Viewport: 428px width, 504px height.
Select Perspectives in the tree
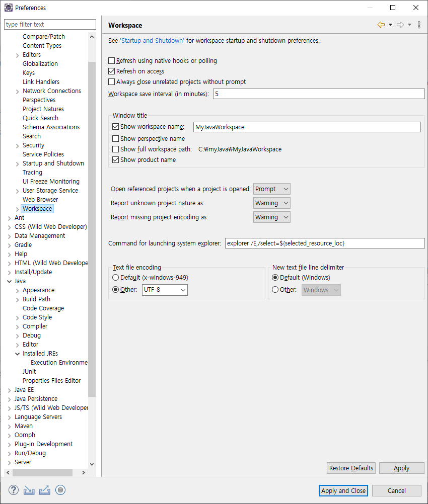pyautogui.click(x=39, y=100)
